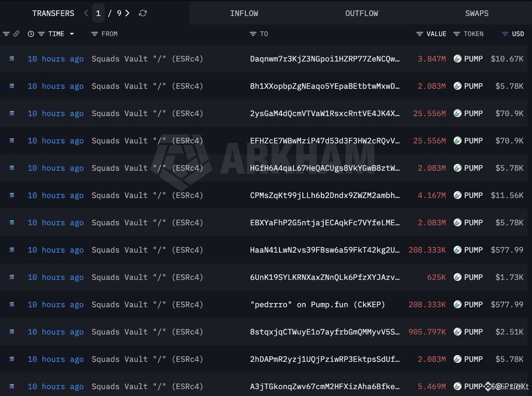Click the PUMP token icon on the $10.67K row

457,58
